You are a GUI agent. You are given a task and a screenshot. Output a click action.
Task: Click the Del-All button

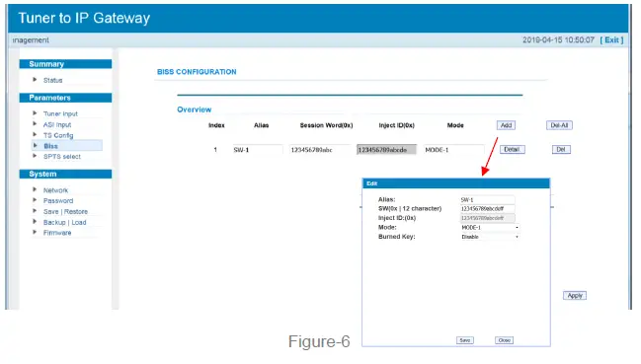point(559,125)
